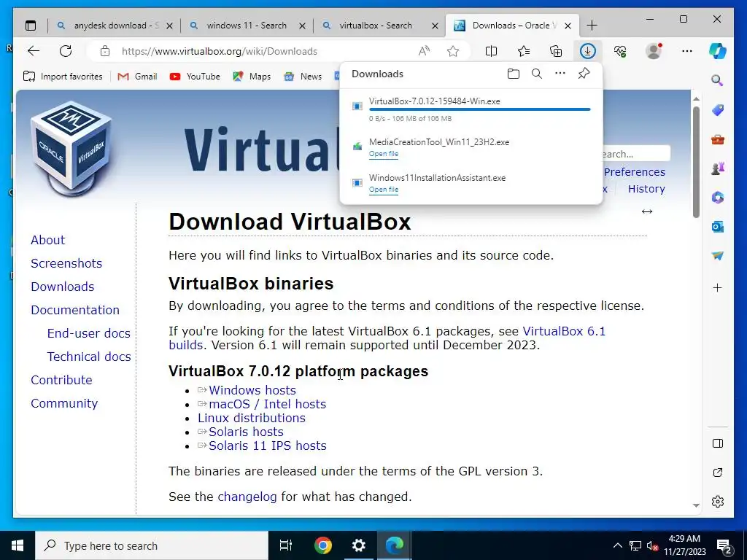
Task: Open the History link on the page
Action: pos(646,189)
